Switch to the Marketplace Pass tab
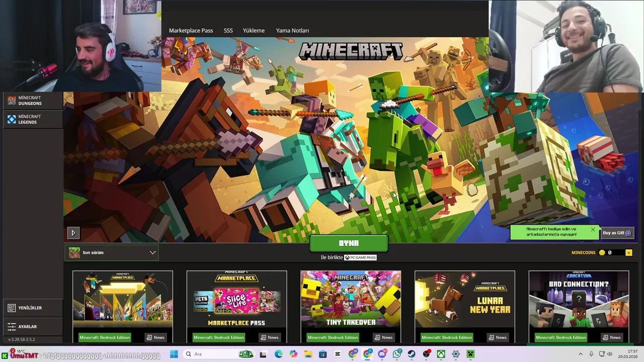This screenshot has height=362, width=644. 191,31
